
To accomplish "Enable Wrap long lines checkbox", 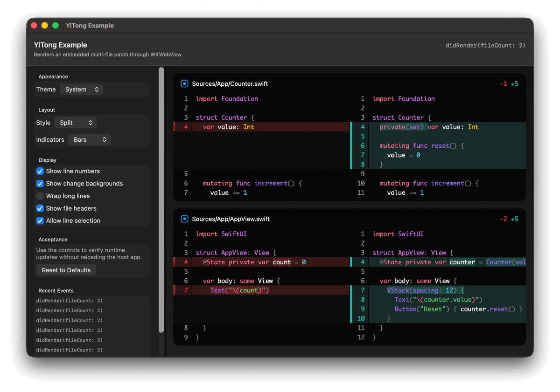I will pyautogui.click(x=40, y=196).
